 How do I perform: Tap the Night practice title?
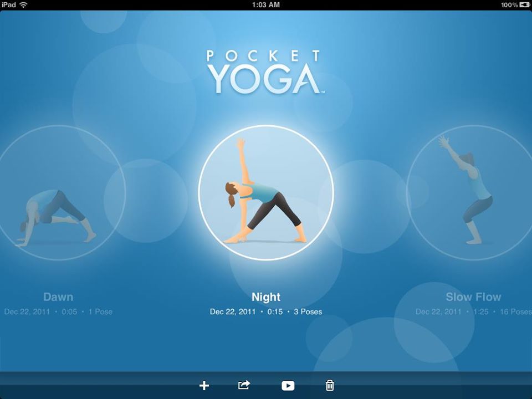pos(265,297)
